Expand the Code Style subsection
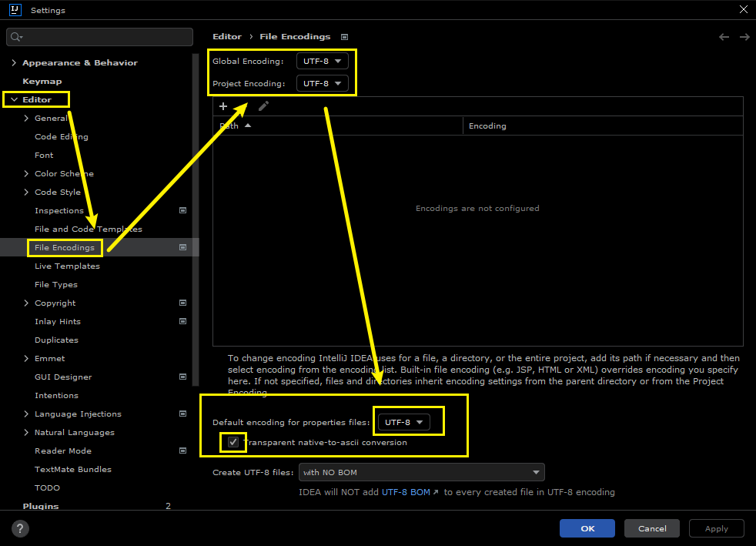 pos(26,192)
